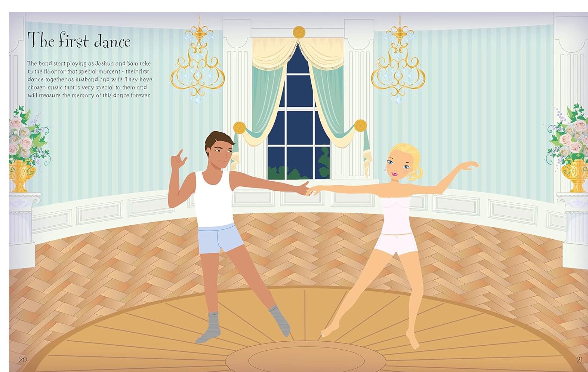
Task: Click the woman's white camisole top
Action: tap(395, 215)
